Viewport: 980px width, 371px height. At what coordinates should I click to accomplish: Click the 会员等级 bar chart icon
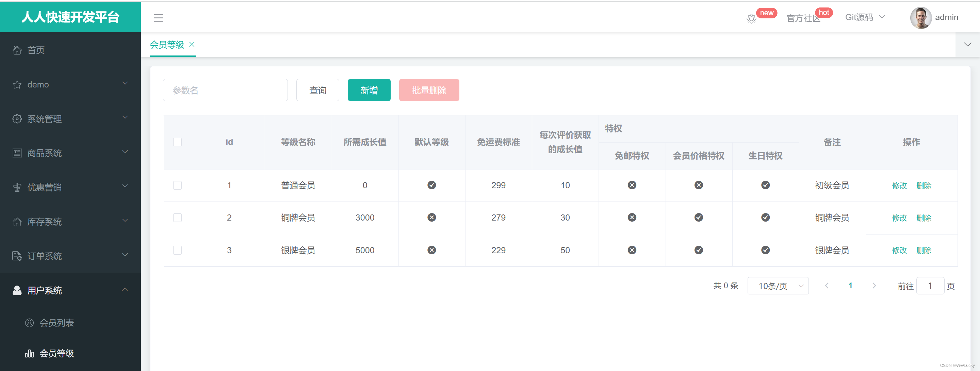coord(29,354)
